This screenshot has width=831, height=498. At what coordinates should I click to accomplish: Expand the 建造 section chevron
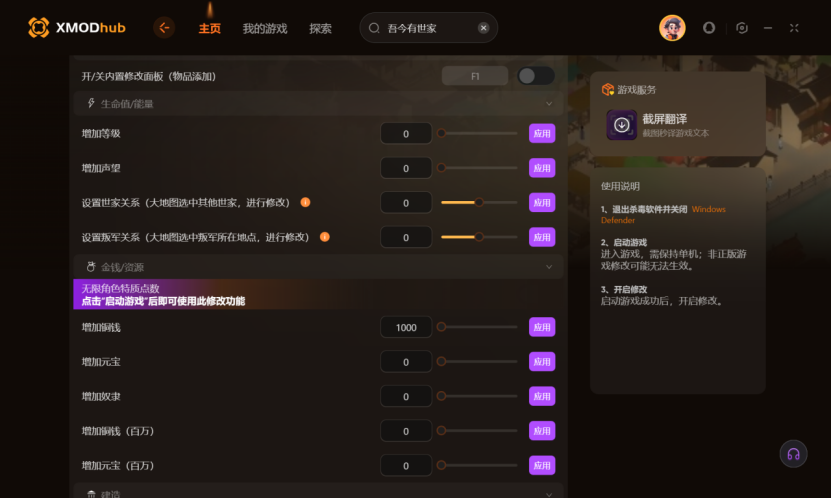coord(549,494)
